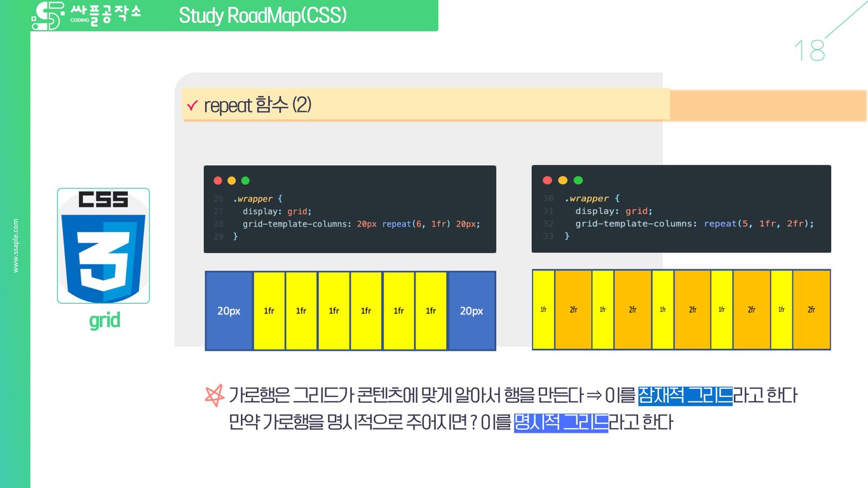Select the Study RoadMap(CSS) title tab
Image resolution: width=868 pixels, height=488 pixels.
pyautogui.click(x=262, y=14)
